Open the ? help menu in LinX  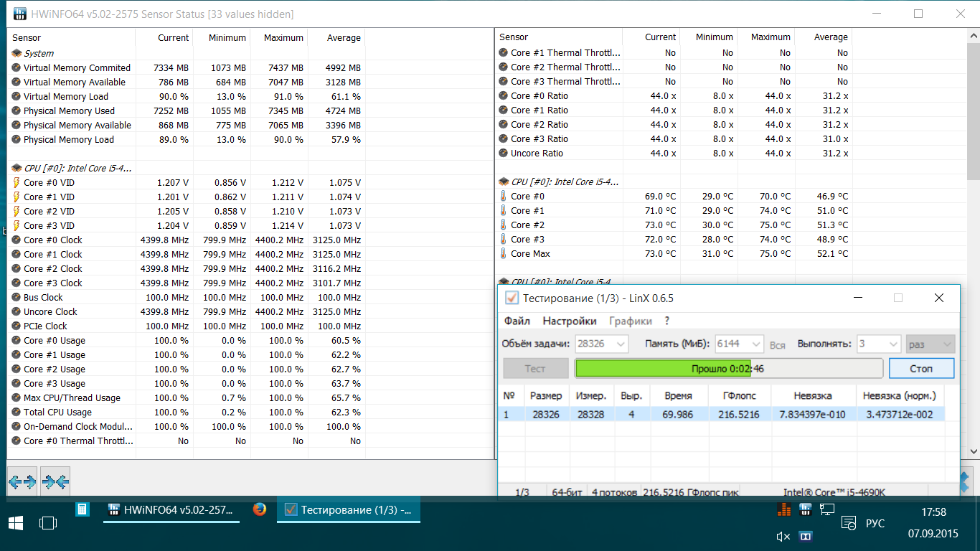coord(666,321)
